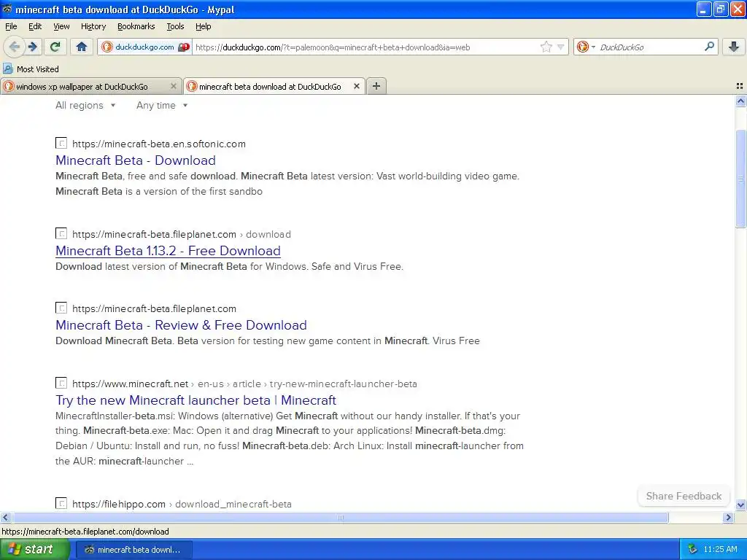
Task: Click the horizontal scrollbar right arrow
Action: click(x=728, y=517)
